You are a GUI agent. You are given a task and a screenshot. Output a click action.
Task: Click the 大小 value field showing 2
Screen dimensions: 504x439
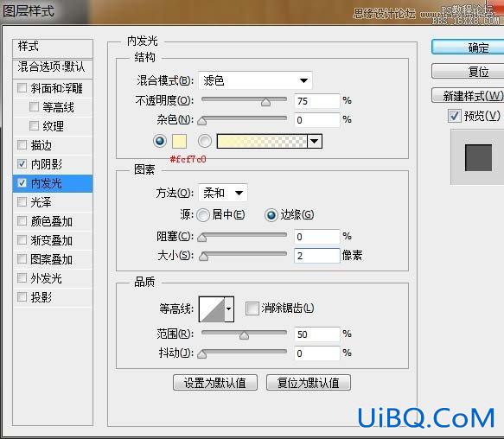pyautogui.click(x=317, y=256)
